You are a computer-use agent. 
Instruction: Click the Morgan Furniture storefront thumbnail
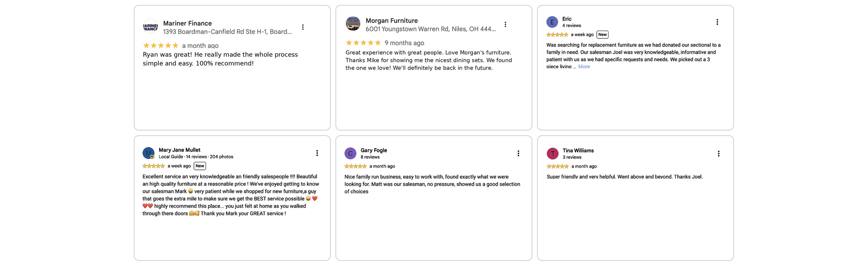click(x=353, y=23)
